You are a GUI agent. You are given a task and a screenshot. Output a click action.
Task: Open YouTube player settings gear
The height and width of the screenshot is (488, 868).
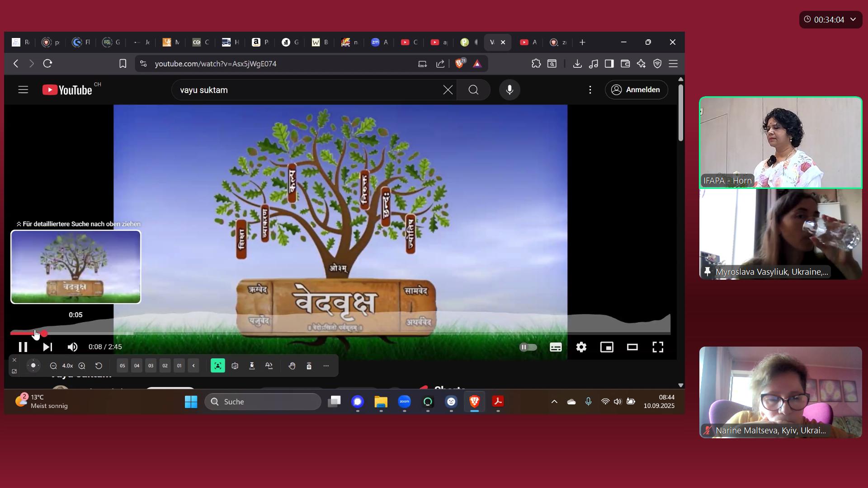(581, 347)
